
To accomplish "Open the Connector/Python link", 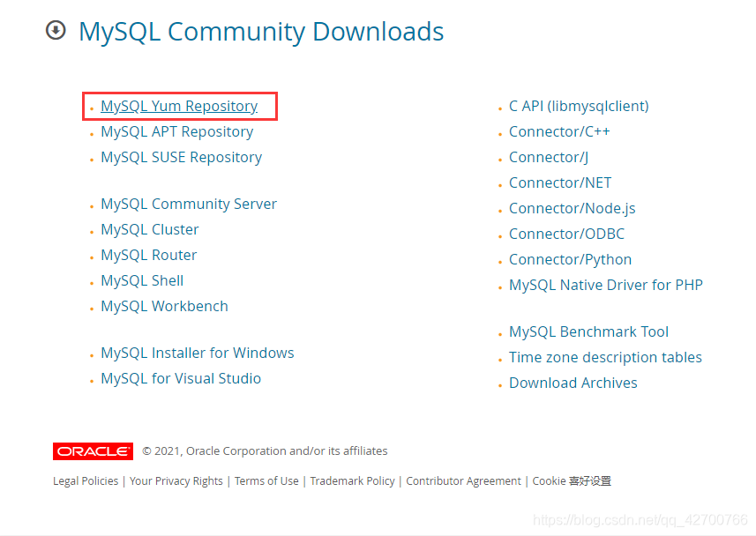I will tap(571, 259).
